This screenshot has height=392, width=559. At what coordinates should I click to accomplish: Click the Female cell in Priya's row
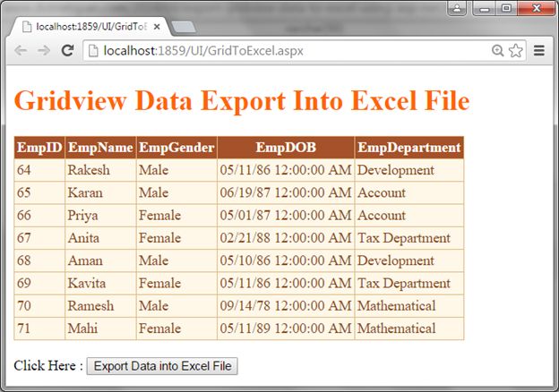click(176, 215)
